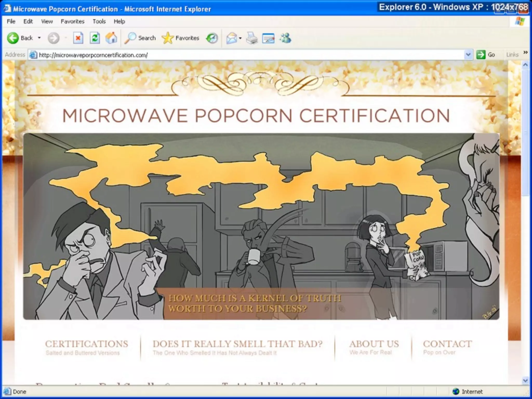The image size is (532, 399).
Task: Open the Search toolbar button
Action: coord(140,38)
